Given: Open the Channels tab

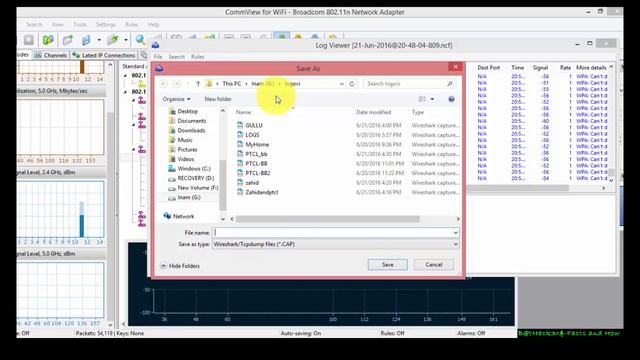Looking at the screenshot, I should tap(51, 55).
